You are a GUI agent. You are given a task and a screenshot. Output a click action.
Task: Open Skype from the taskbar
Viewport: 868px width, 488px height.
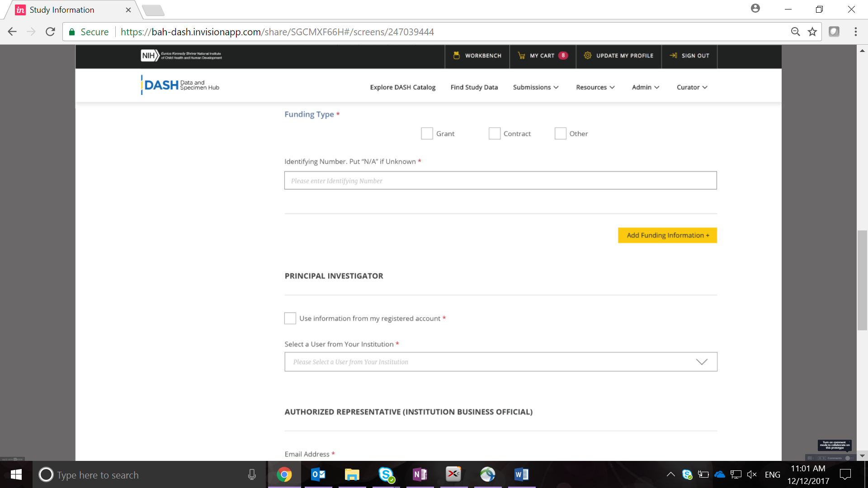pos(386,474)
